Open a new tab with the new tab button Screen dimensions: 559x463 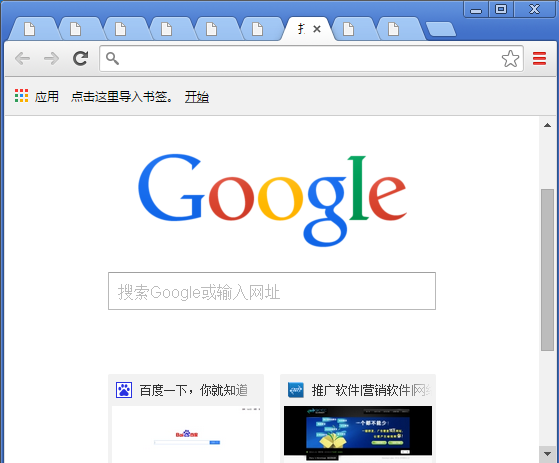point(441,29)
